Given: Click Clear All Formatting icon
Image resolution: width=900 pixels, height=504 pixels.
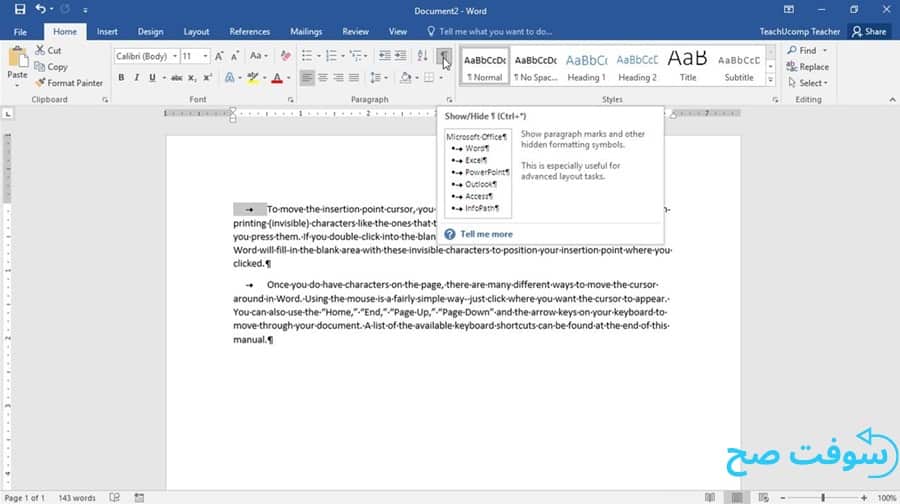Looking at the screenshot, I should click(x=285, y=56).
